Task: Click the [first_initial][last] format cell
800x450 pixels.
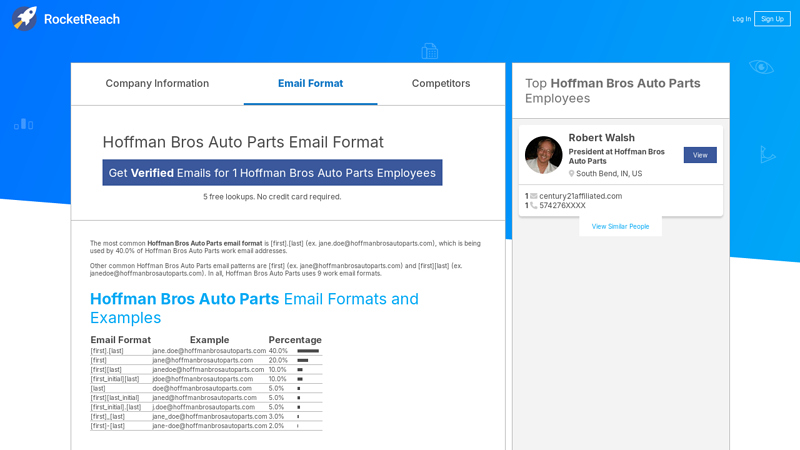Action: 114,379
